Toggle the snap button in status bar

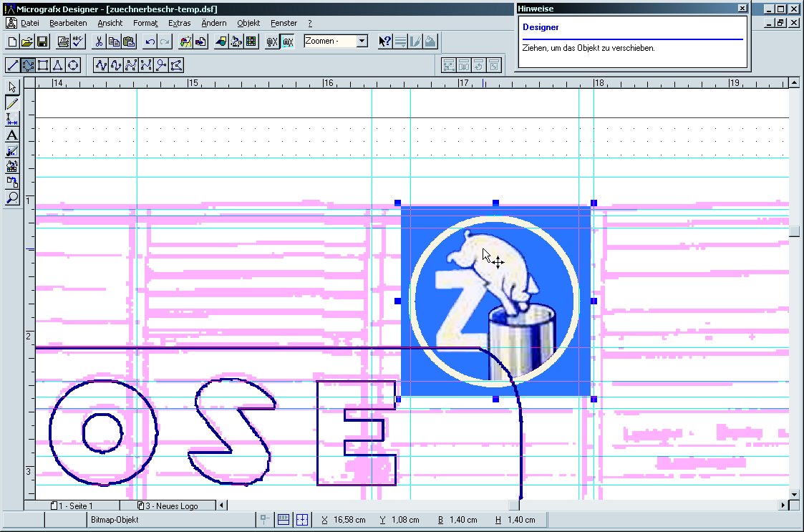point(266,520)
